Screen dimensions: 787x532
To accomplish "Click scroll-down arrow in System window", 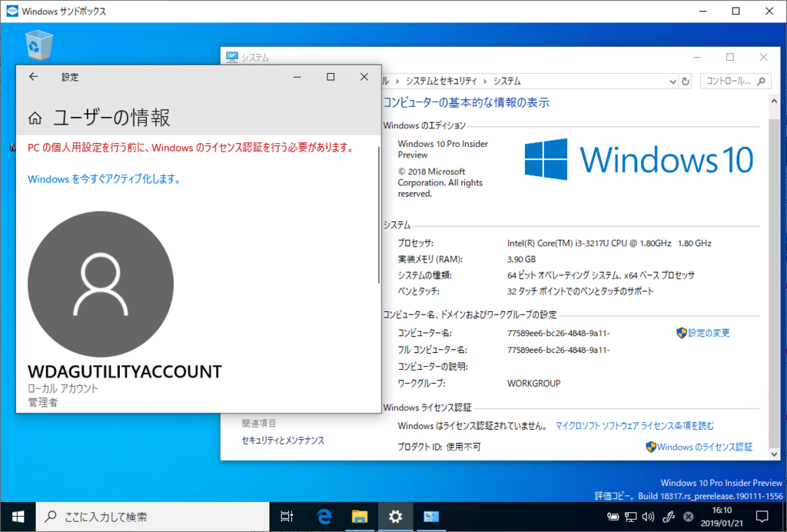I will point(775,454).
